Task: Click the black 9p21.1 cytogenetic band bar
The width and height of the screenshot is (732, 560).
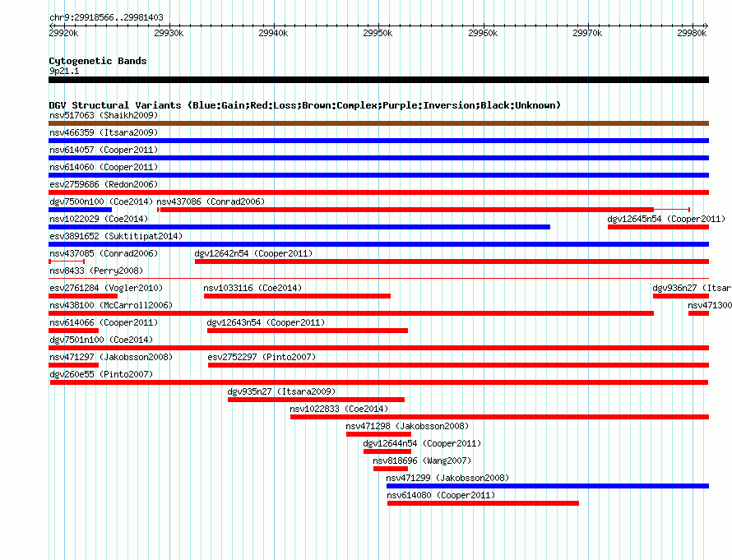Action: 378,80
